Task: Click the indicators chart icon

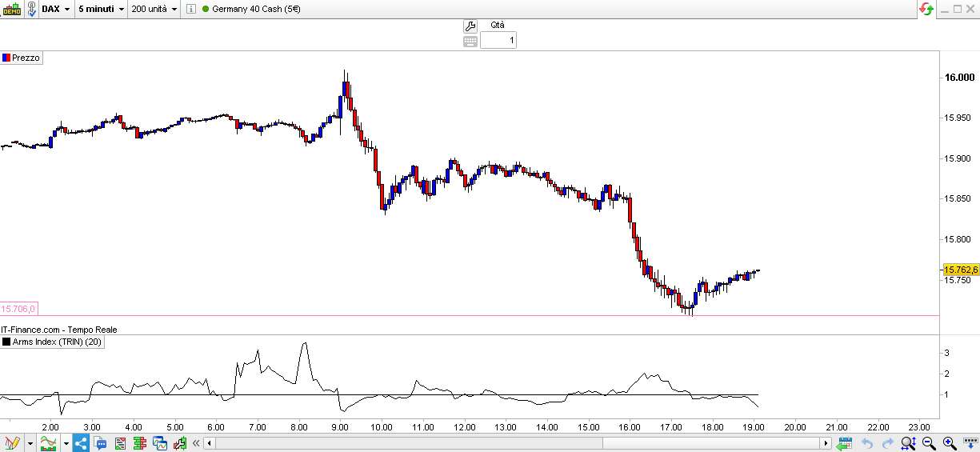Action: [x=50, y=442]
